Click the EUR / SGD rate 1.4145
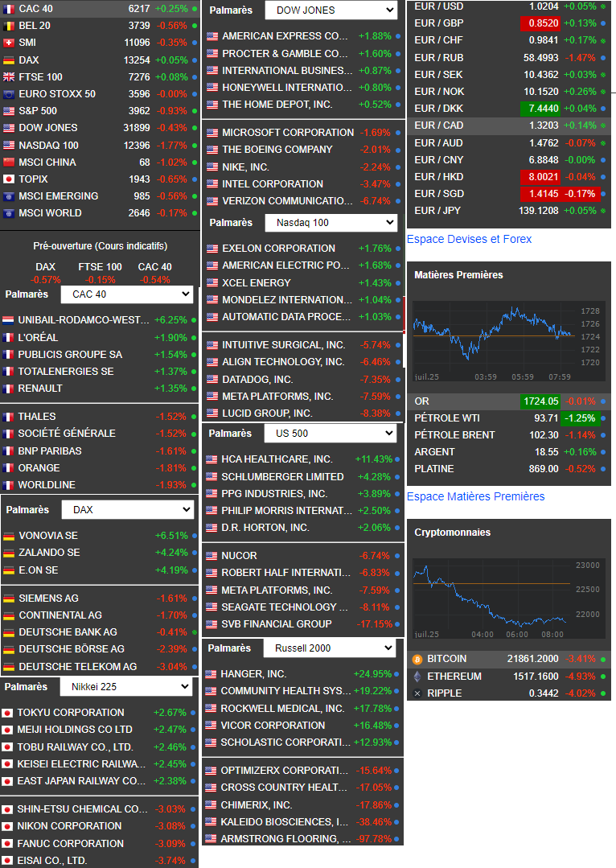 click(x=540, y=194)
